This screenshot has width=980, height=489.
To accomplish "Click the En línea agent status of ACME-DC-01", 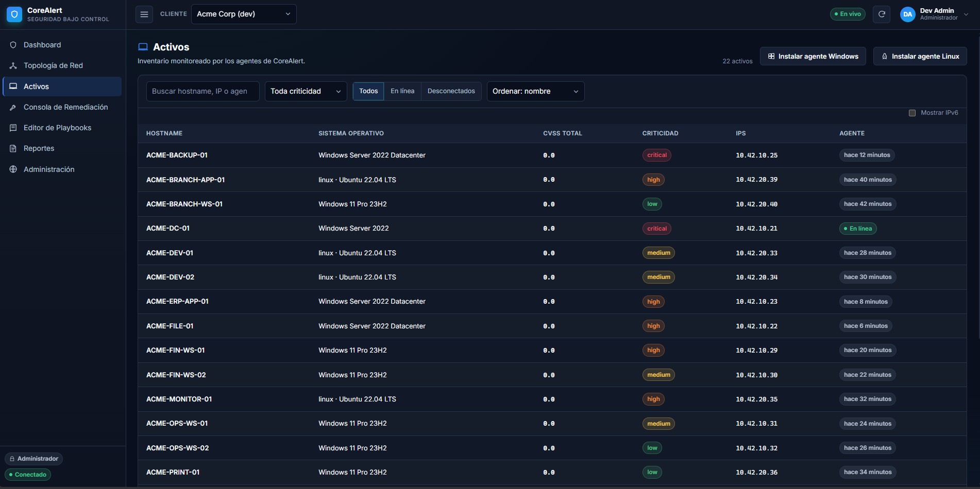I will coord(858,229).
